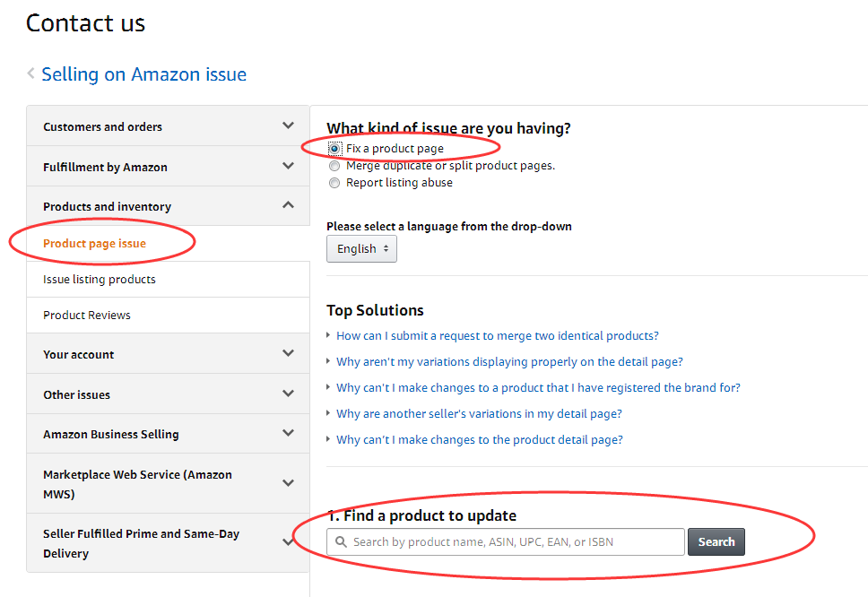Click the product search text field
The image size is (868, 597).
pos(511,541)
